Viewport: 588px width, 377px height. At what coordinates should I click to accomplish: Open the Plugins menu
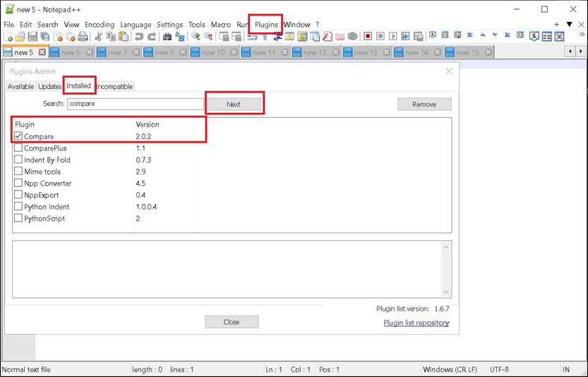[266, 25]
